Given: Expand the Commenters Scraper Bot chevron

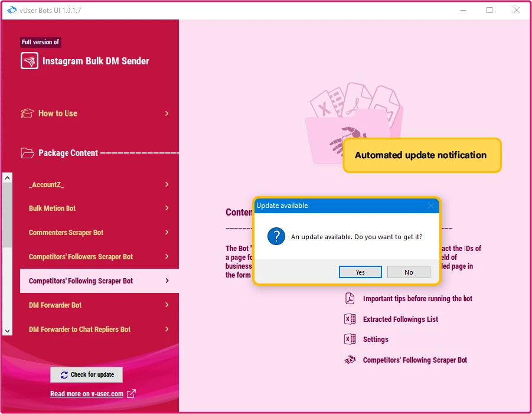Looking at the screenshot, I should pos(167,232).
